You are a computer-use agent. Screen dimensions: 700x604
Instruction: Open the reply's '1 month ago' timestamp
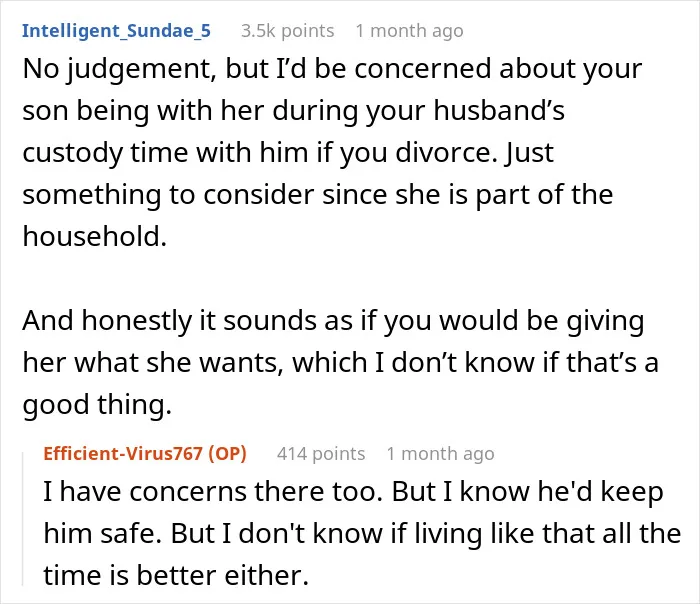point(441,454)
